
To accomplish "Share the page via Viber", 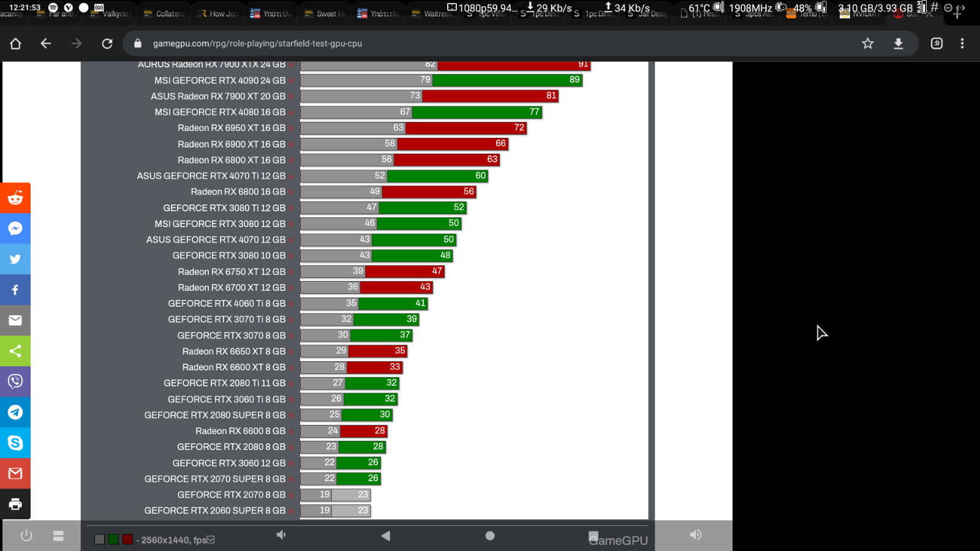I will (x=15, y=381).
